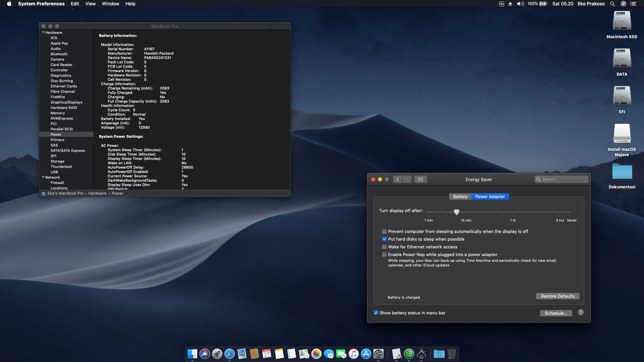Open the Window menu
Screen dimensions: 644x362
coord(110,4)
